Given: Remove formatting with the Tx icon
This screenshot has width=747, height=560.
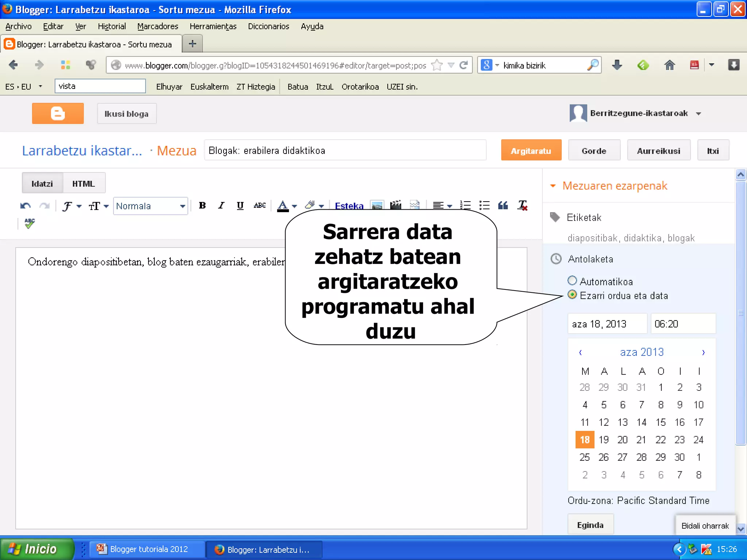Looking at the screenshot, I should [523, 206].
